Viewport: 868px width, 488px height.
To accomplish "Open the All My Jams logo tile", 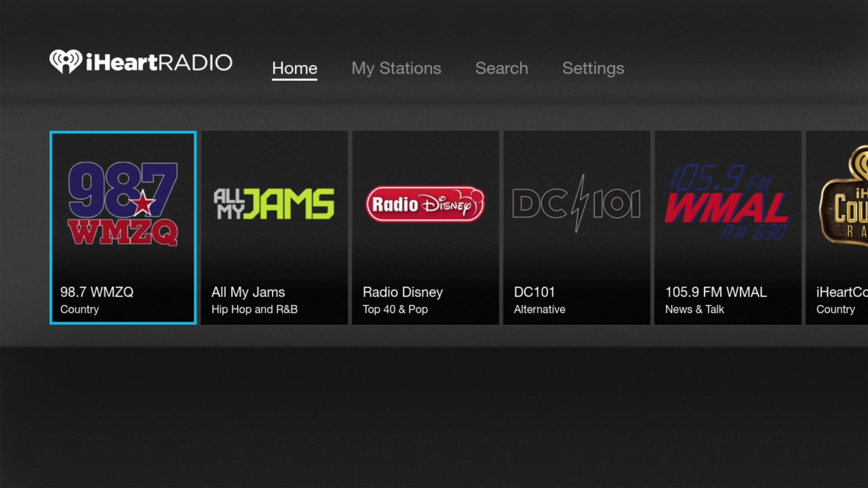I will click(x=274, y=204).
